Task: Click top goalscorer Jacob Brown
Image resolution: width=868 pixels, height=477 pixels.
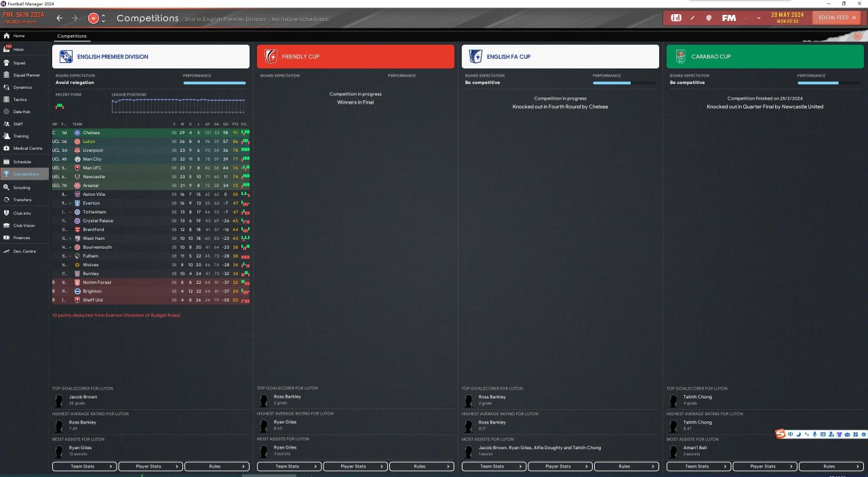Action: (83, 397)
